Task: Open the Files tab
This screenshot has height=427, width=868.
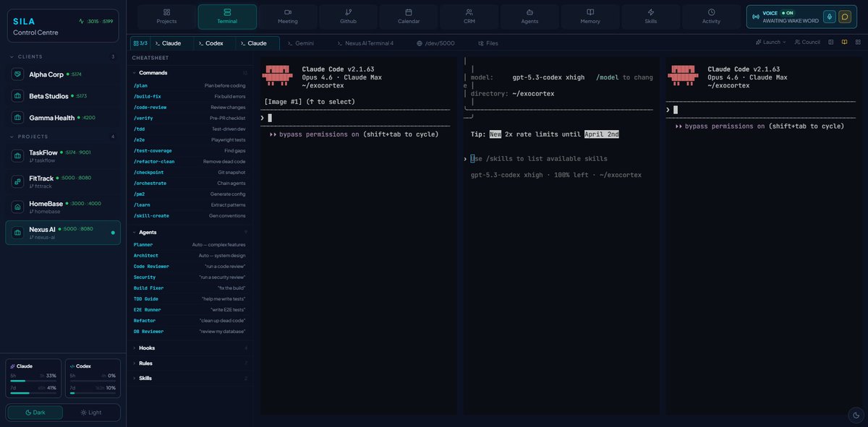Action: tap(488, 43)
